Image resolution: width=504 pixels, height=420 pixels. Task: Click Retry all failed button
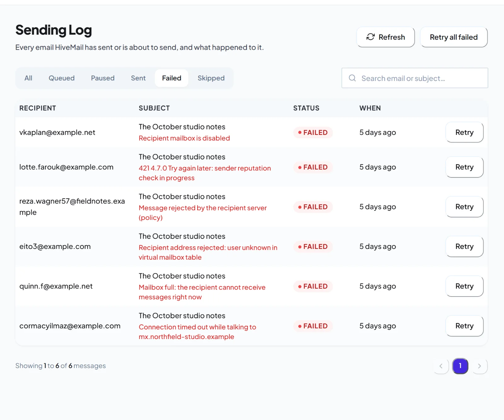point(454,37)
